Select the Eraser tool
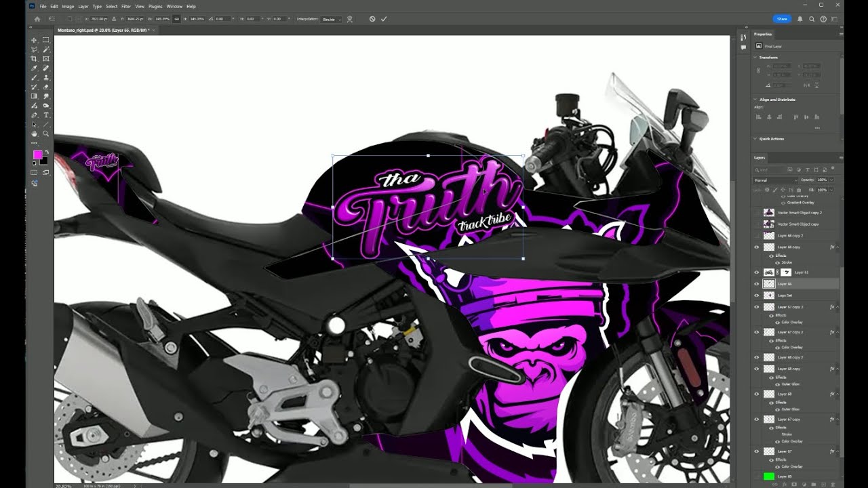Viewport: 868px width, 488px height. click(46, 87)
